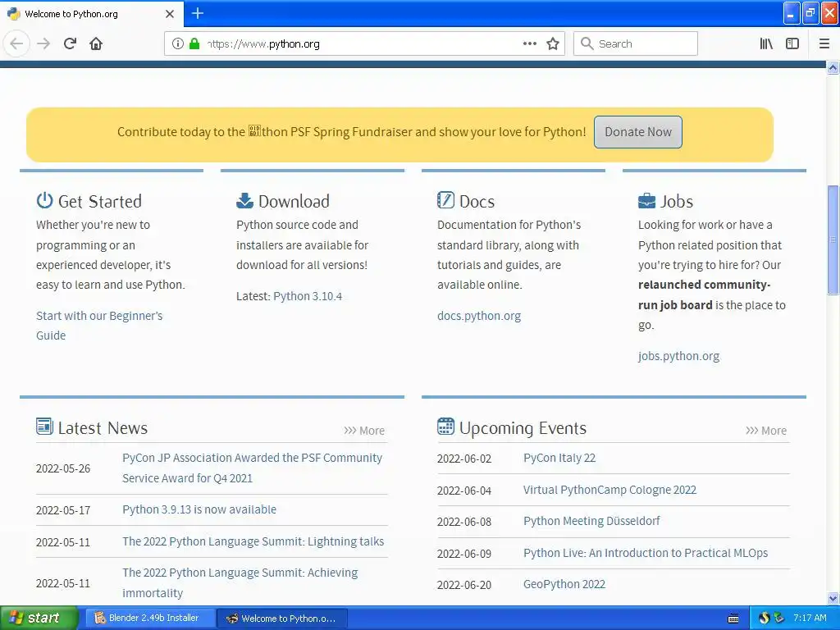840x630 pixels.
Task: Click the calendar icon beside Upcoming Events
Action: click(x=445, y=427)
